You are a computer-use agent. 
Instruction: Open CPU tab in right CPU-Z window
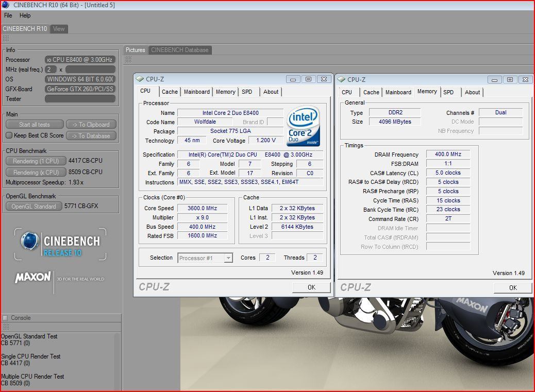347,92
